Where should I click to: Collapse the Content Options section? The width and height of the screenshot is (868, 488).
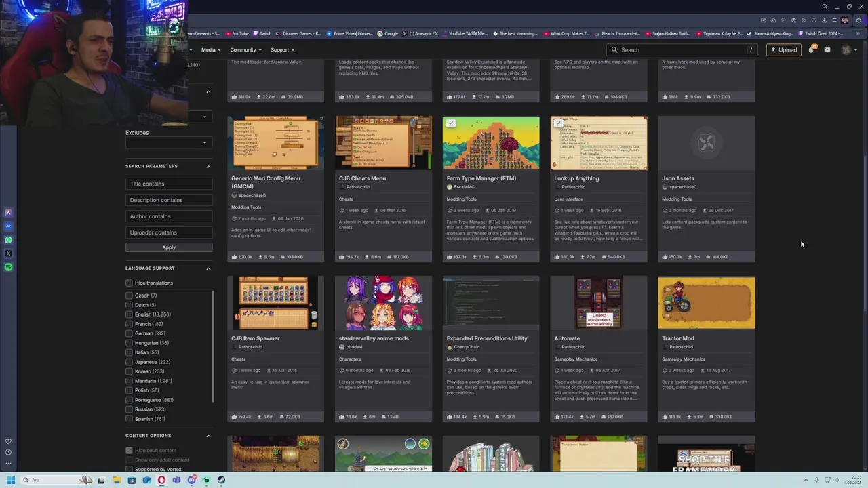208,436
